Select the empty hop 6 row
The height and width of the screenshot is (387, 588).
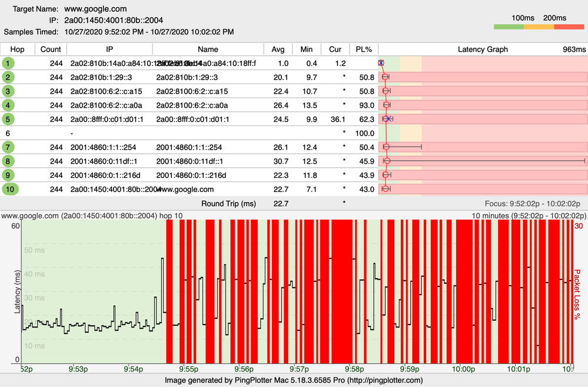click(189, 133)
